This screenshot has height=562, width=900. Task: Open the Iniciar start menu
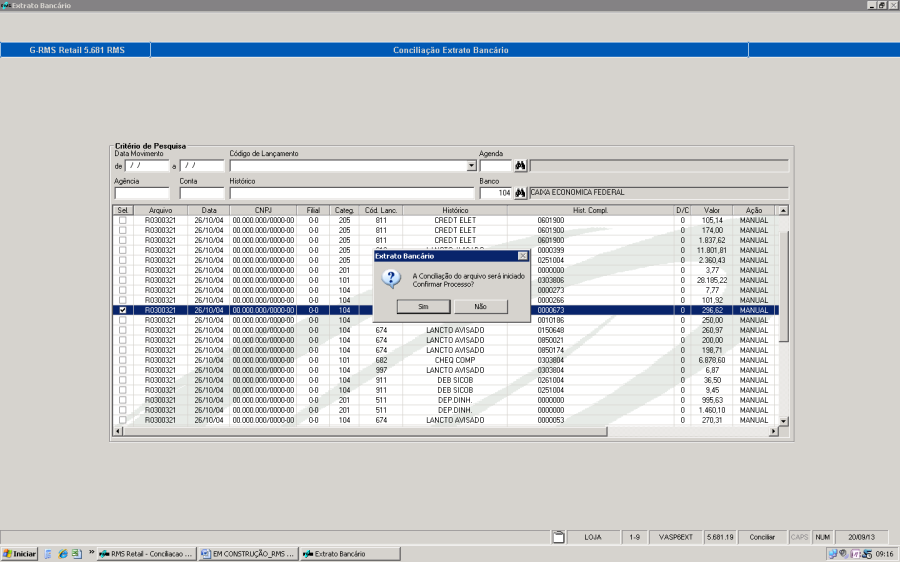(20, 553)
